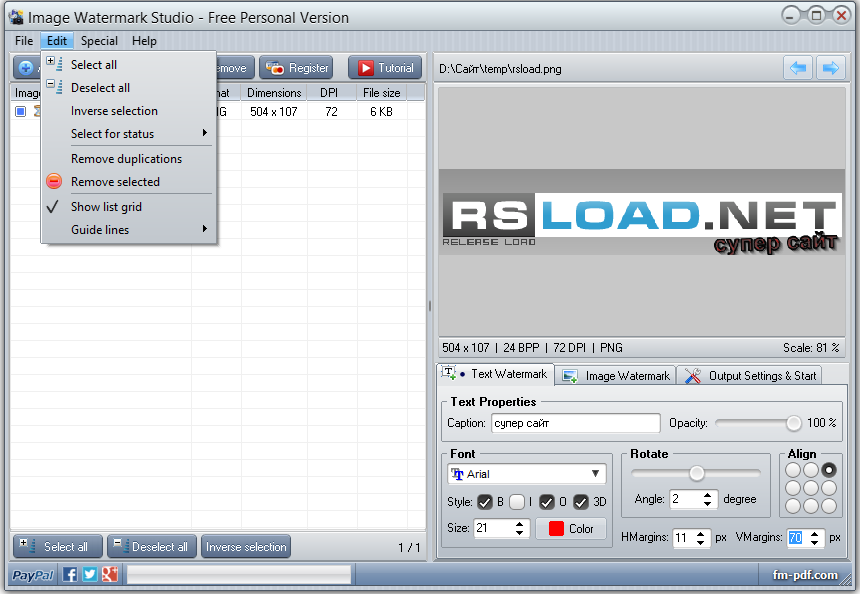Select center alignment radio

(x=811, y=488)
